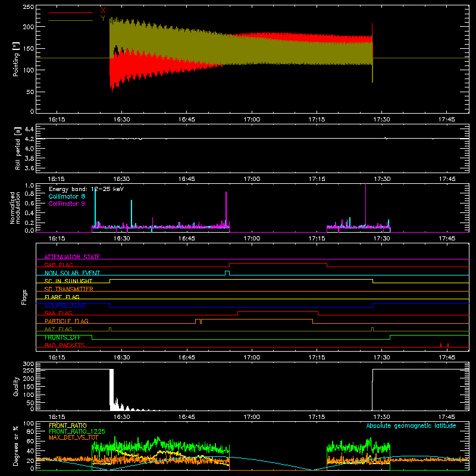
Task: Click the 4.4 tick on Roll period axis
Action: [x=29, y=129]
